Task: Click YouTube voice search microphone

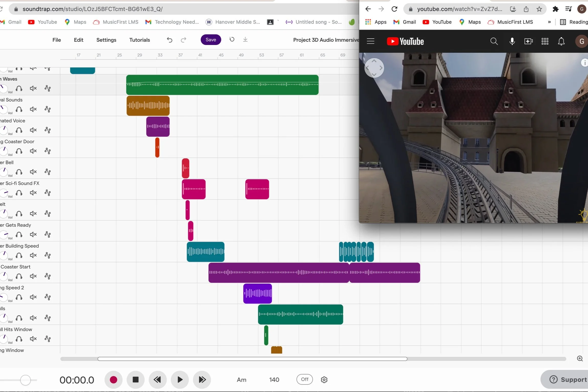Action: click(512, 41)
